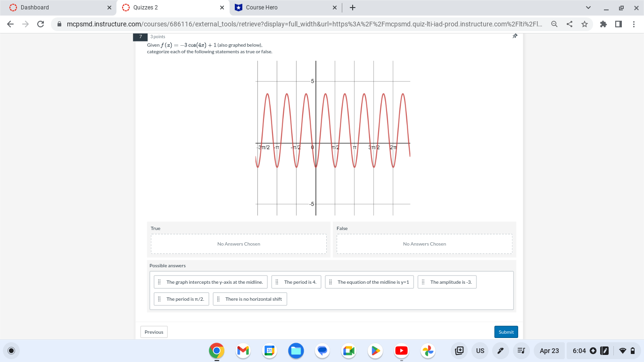Image resolution: width=644 pixels, height=362 pixels.
Task: Open Messages from the shelf
Action: 322,351
